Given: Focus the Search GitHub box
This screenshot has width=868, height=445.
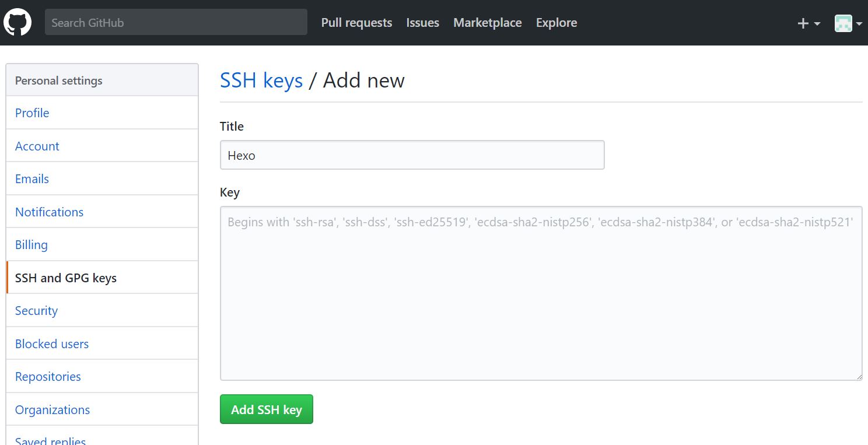Looking at the screenshot, I should click(x=176, y=22).
